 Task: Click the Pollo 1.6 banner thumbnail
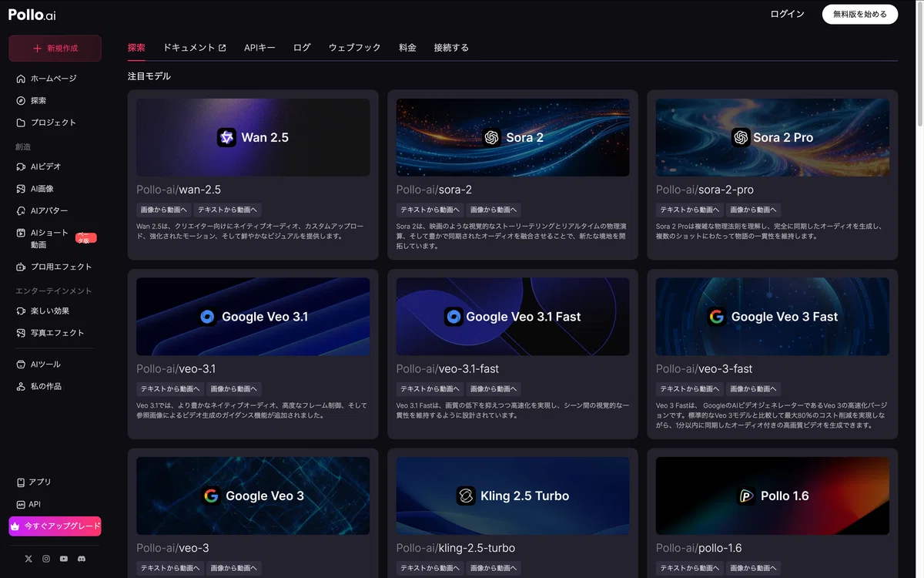pyautogui.click(x=772, y=496)
